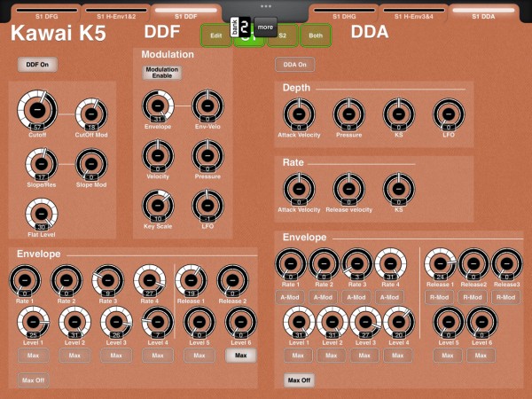This screenshot has height=399, width=532.
Task: Switch to the S1 DFG tab
Action: [x=46, y=13]
